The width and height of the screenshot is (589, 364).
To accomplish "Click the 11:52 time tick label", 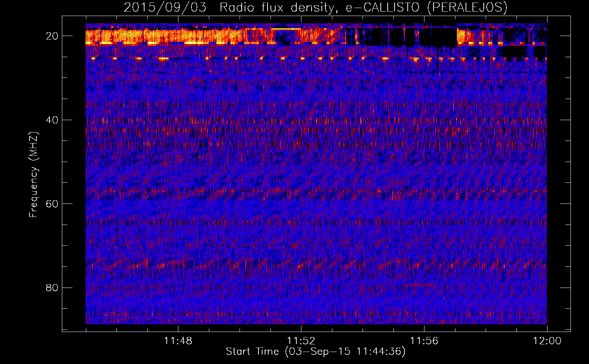I will (x=301, y=341).
